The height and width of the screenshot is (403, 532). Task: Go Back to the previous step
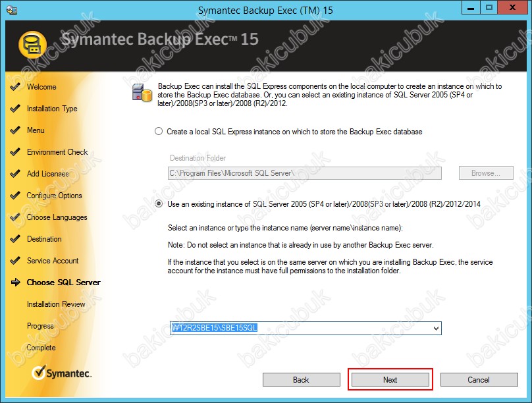pyautogui.click(x=302, y=379)
